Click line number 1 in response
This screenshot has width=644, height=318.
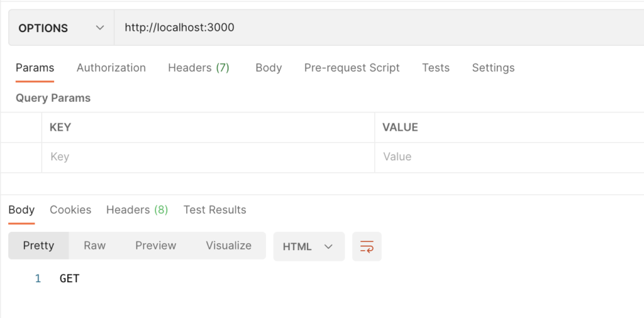pos(38,279)
